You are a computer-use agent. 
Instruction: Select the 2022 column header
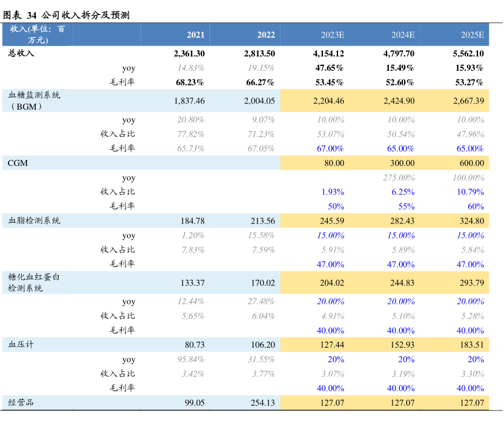pos(265,35)
